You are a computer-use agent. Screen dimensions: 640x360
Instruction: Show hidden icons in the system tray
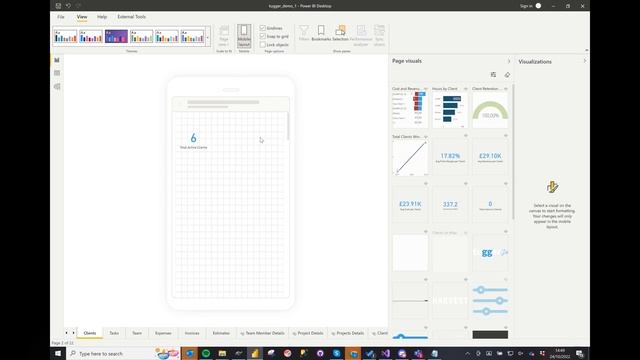pos(467,353)
